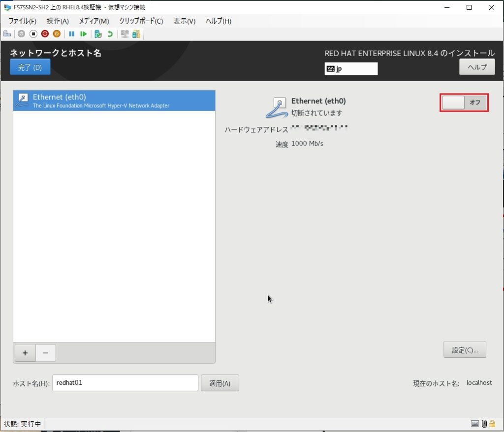Screen dimensions: 504x432
Task: Click the localhost current hostname value
Action: [479, 382]
